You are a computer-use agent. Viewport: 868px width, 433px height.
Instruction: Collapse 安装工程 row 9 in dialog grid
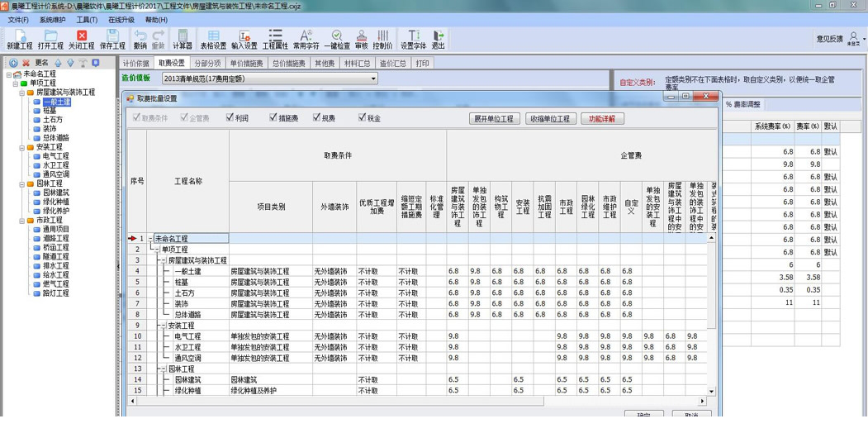(x=164, y=326)
